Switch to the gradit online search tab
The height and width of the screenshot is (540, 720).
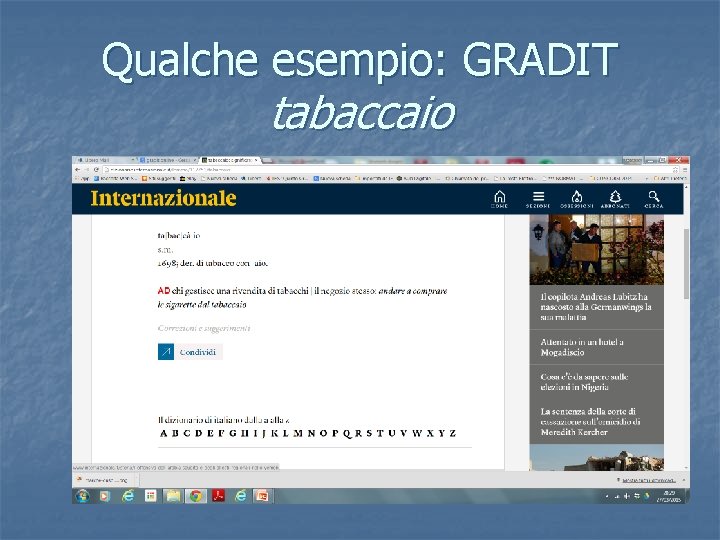168,160
